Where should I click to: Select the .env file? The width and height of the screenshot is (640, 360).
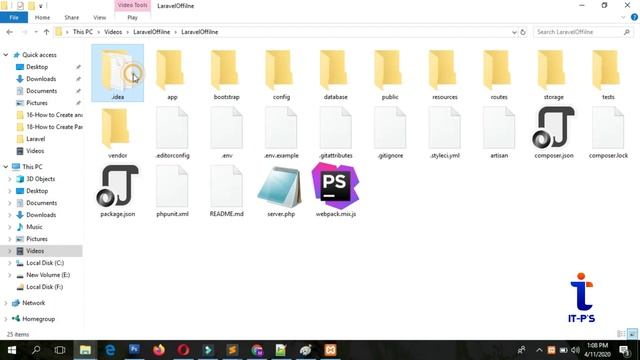[227, 133]
